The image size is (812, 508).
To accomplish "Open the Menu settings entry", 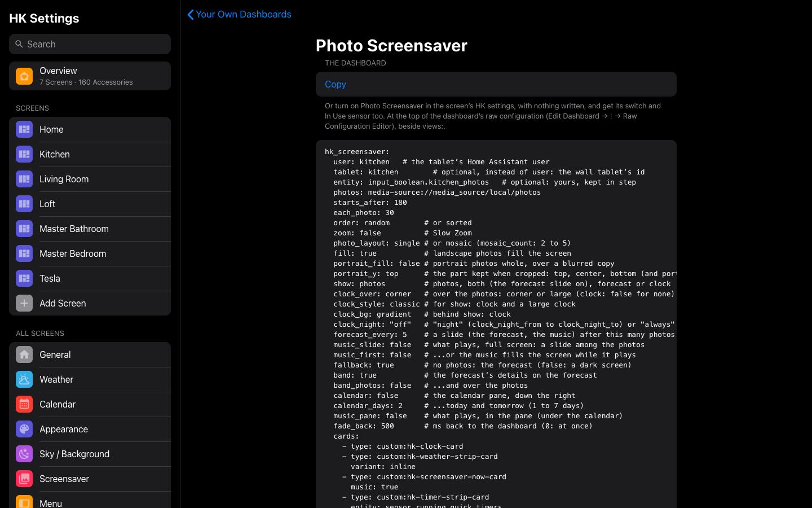I will (x=90, y=500).
